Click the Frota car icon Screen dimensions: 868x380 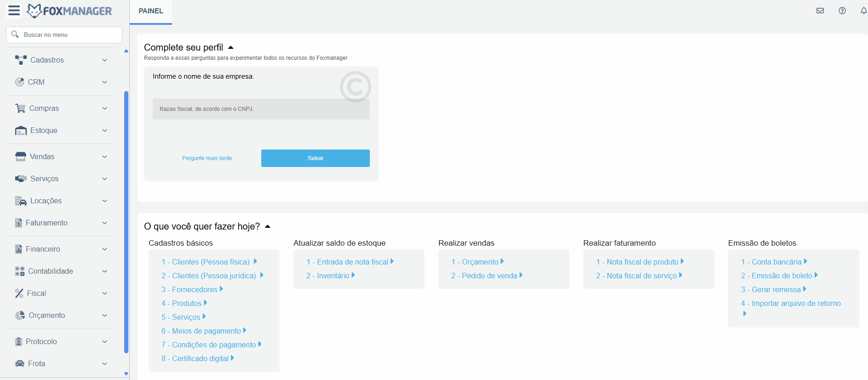coord(20,363)
